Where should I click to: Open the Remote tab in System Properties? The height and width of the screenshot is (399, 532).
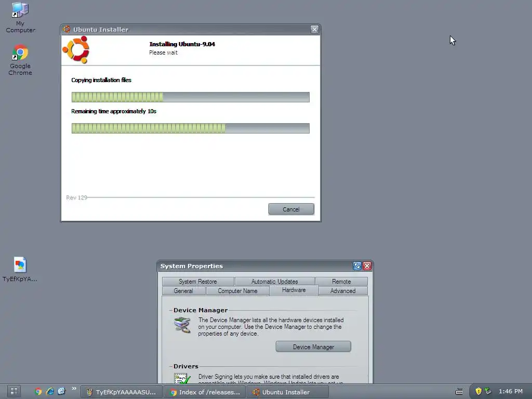[x=341, y=281]
